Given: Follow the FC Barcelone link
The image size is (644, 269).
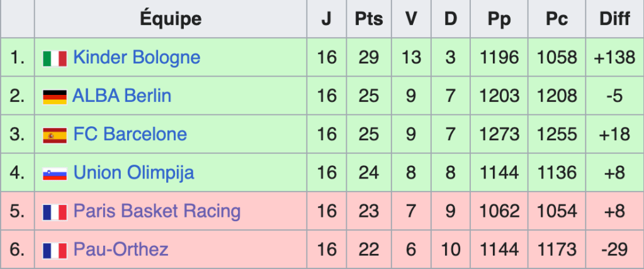Looking at the screenshot, I should tap(130, 134).
